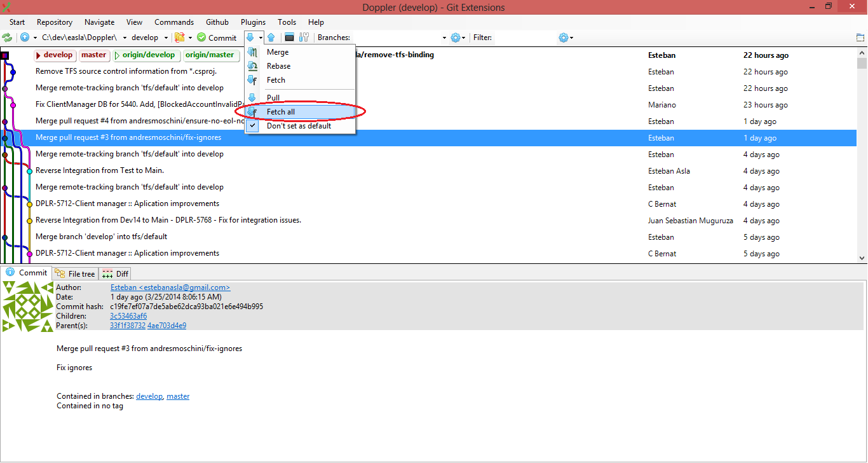
Task: Open the Navigate menu
Action: point(100,22)
